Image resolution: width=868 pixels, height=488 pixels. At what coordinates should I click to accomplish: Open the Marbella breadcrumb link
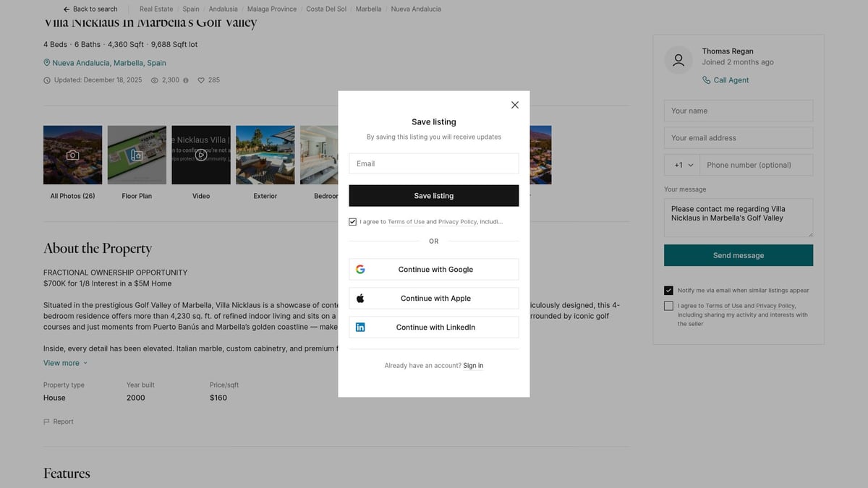pyautogui.click(x=368, y=9)
